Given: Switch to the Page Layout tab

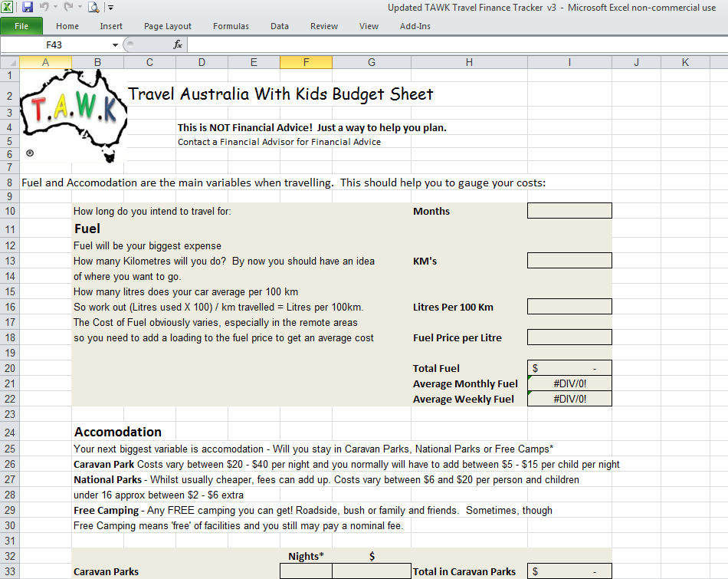Looking at the screenshot, I should pyautogui.click(x=168, y=26).
